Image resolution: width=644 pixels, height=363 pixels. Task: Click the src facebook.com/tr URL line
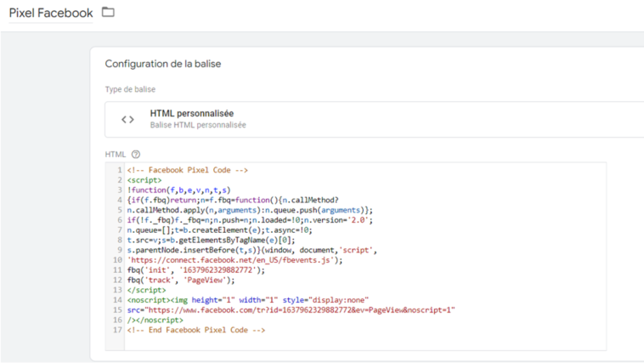[291, 310]
